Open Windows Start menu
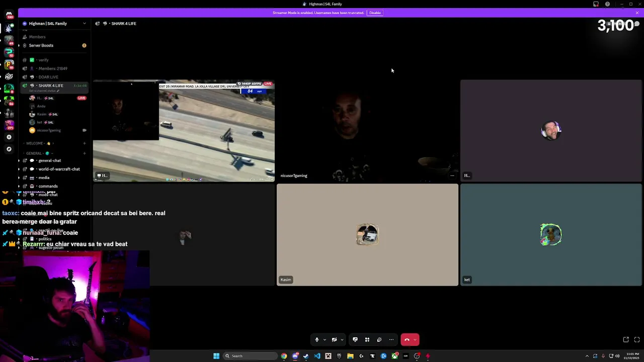This screenshot has height=362, width=644. pyautogui.click(x=216, y=356)
